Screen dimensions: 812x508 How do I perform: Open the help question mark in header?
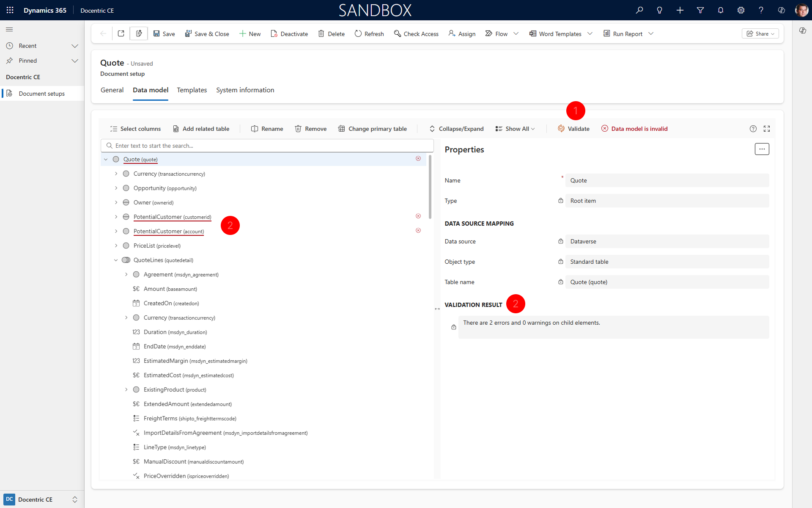[x=761, y=10]
